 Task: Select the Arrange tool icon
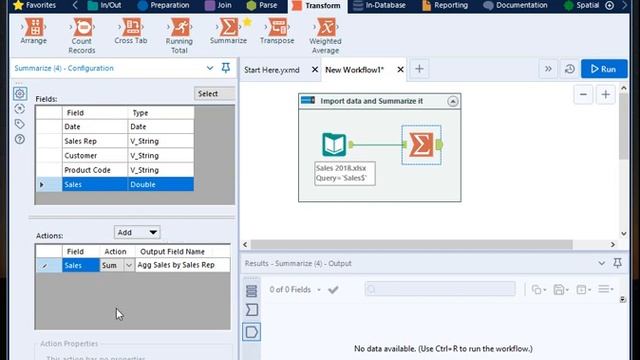pyautogui.click(x=33, y=27)
